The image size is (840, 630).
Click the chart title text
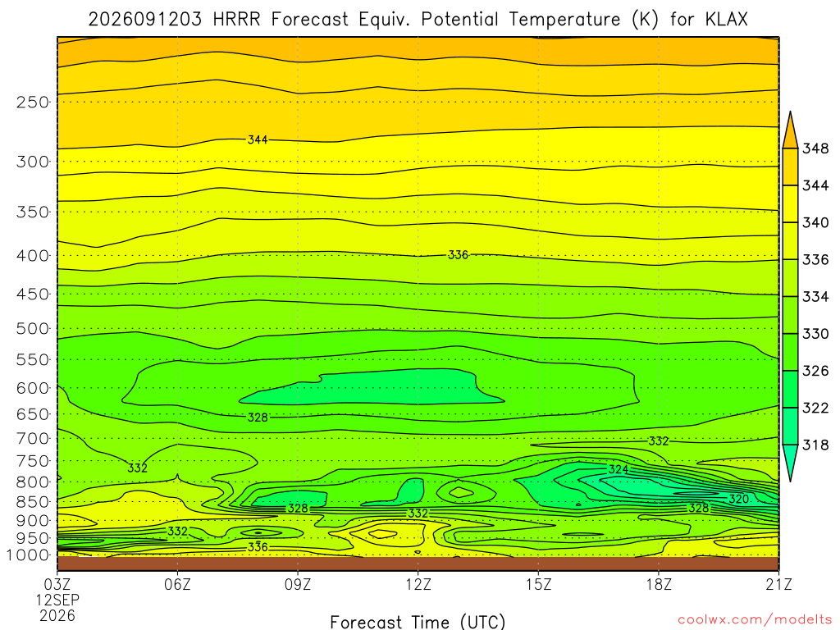(x=418, y=20)
